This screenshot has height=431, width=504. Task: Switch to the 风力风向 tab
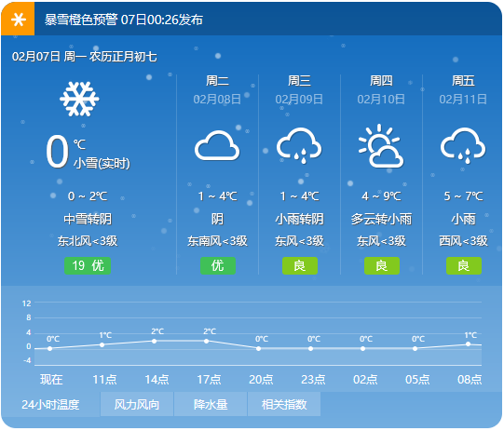click(137, 404)
